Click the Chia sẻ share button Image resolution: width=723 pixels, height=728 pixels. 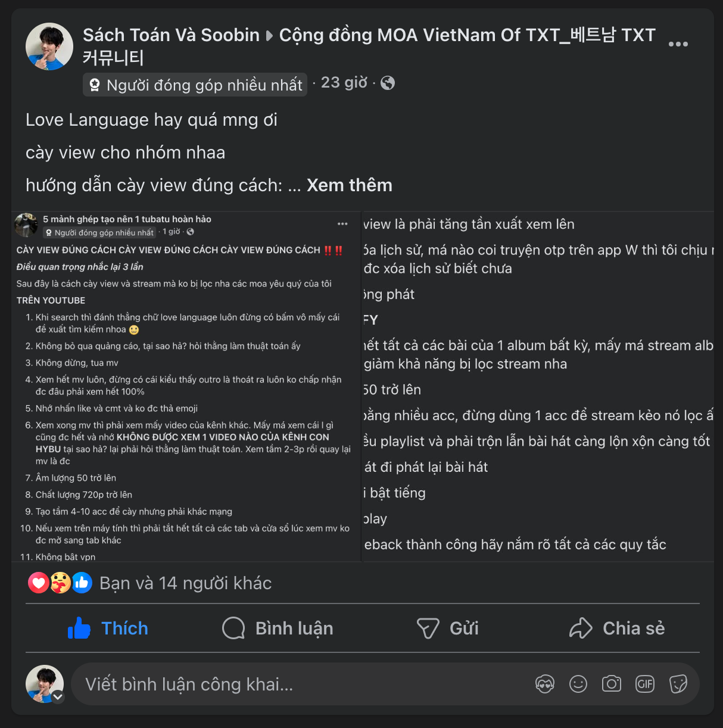[x=617, y=629]
